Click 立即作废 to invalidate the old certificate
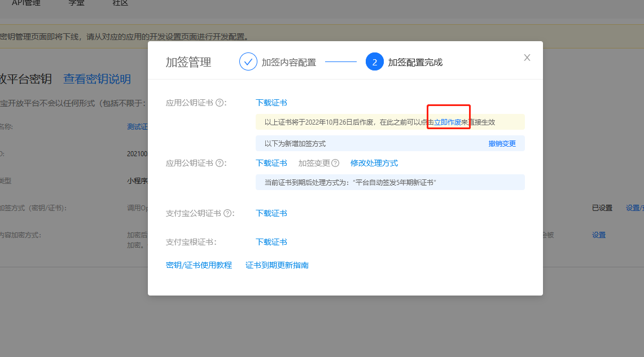 pos(448,121)
